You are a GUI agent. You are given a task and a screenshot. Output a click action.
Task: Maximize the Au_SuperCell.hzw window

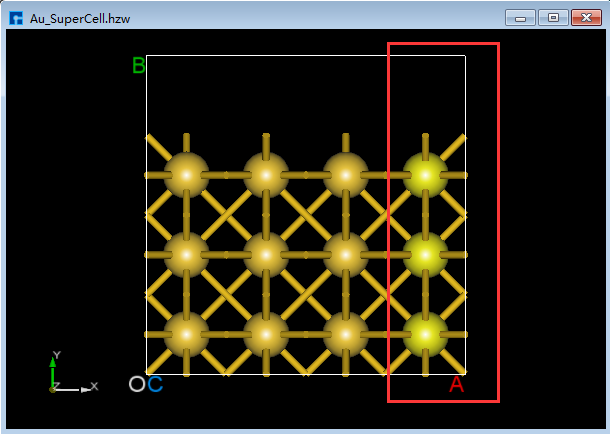(553, 18)
